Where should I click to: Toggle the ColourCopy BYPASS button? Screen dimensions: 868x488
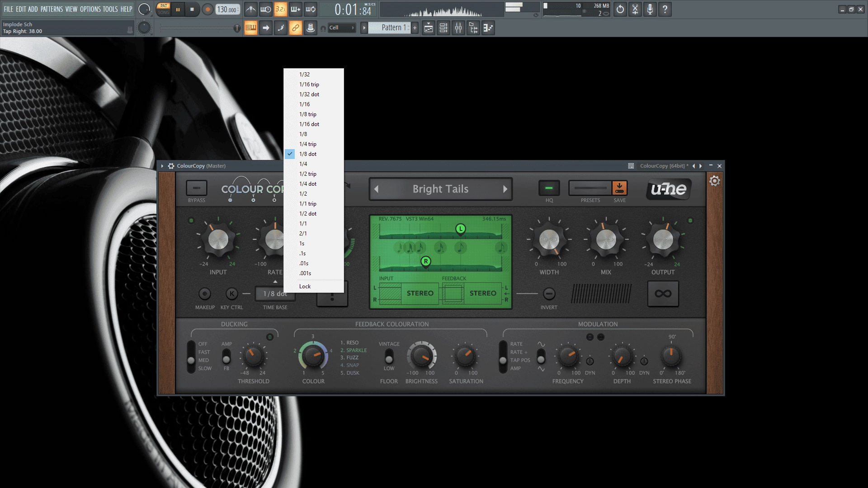(197, 188)
